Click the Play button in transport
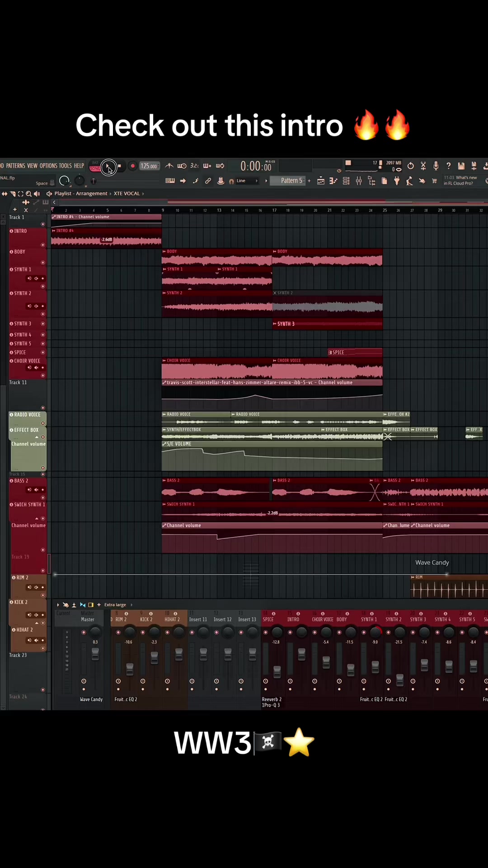This screenshot has height=868, width=488. point(108,166)
